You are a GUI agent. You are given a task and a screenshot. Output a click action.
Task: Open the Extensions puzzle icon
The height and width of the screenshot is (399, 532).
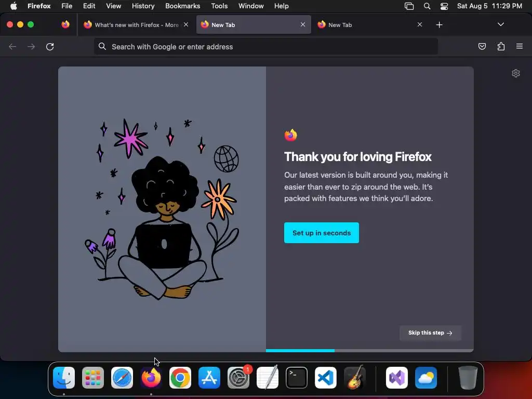tap(501, 46)
